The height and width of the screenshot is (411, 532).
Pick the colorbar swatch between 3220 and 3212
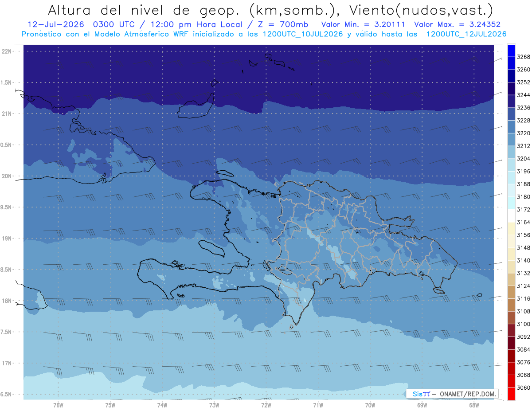coord(511,140)
